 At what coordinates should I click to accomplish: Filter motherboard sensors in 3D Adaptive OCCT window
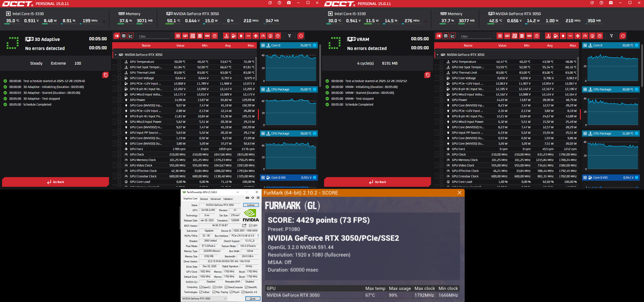[193, 36]
